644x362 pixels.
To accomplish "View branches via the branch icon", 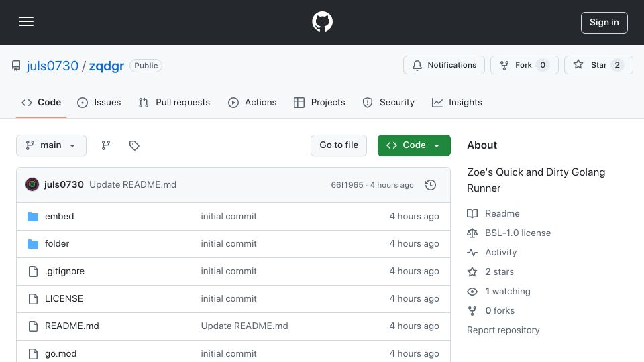I will tap(106, 145).
